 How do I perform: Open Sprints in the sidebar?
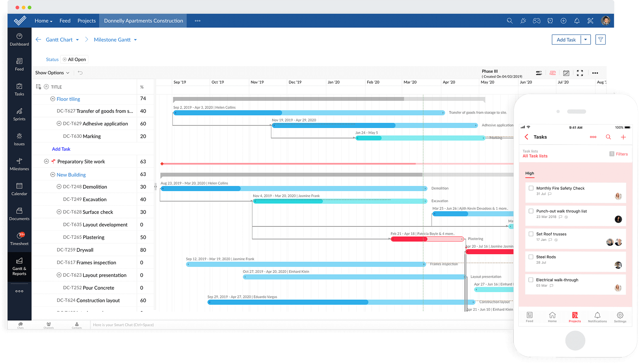(19, 115)
